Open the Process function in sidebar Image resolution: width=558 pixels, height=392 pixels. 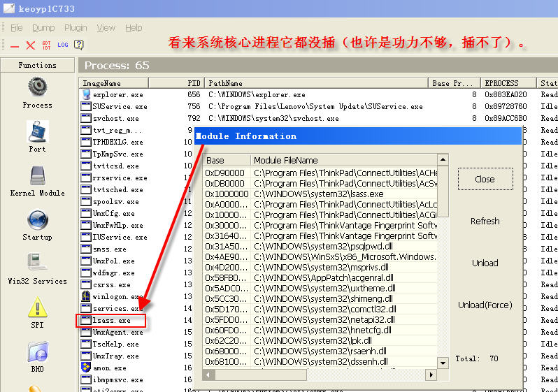point(37,87)
